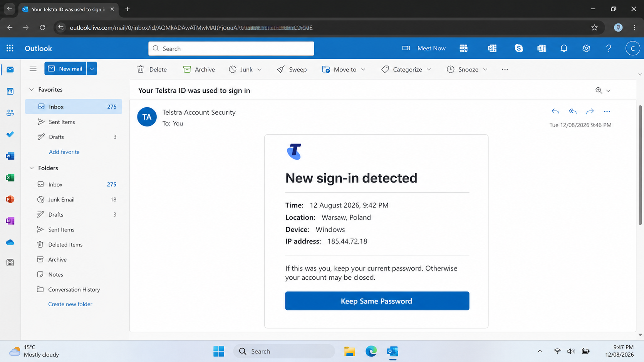Launch Word from the left rail
The height and width of the screenshot is (362, 644).
click(x=10, y=156)
